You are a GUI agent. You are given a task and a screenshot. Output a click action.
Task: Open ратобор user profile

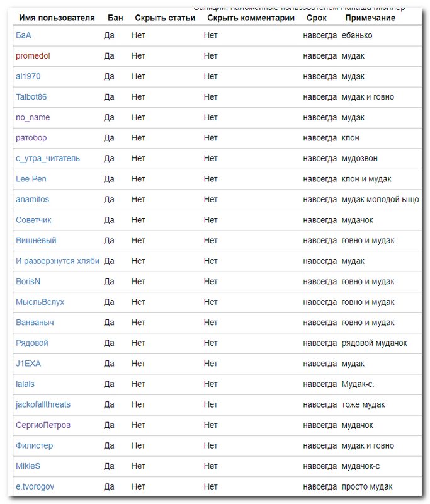[x=31, y=138]
